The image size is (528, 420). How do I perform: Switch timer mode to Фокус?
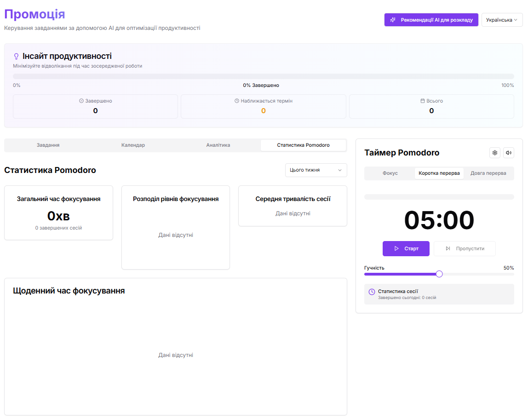tap(390, 173)
